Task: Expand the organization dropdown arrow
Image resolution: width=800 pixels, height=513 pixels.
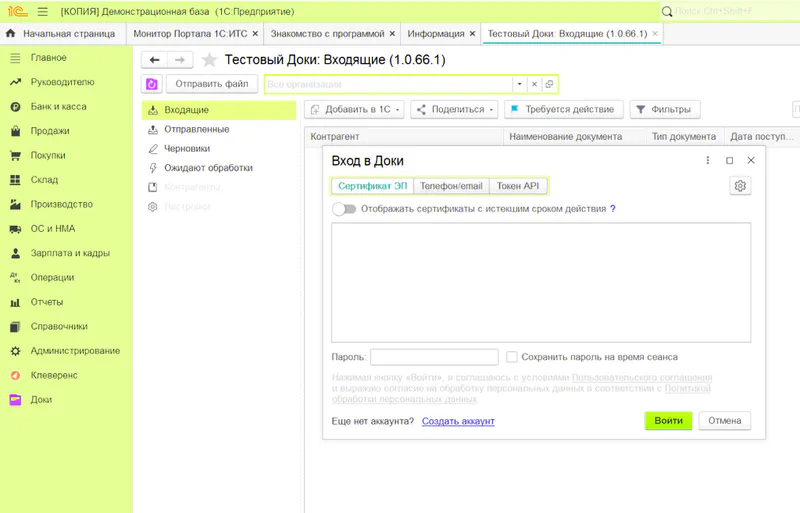Action: pyautogui.click(x=519, y=84)
